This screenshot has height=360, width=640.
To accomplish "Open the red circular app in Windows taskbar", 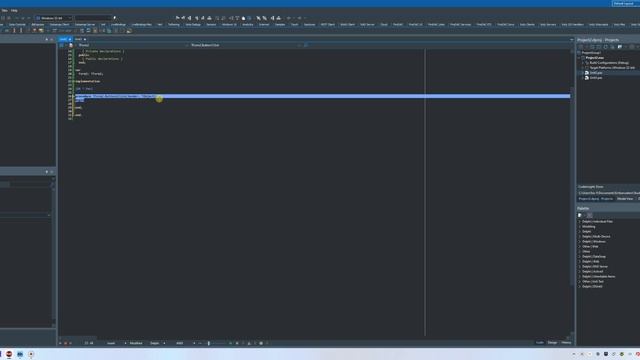I will point(9,354).
